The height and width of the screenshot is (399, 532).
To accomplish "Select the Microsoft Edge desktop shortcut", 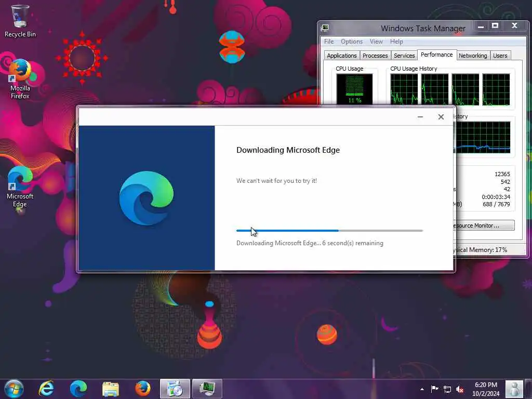I will coord(20,187).
